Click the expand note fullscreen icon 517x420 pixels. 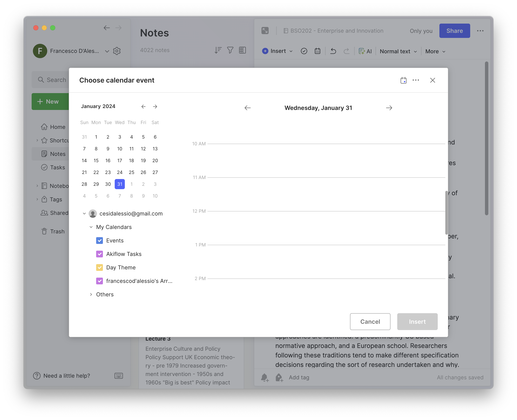(265, 31)
